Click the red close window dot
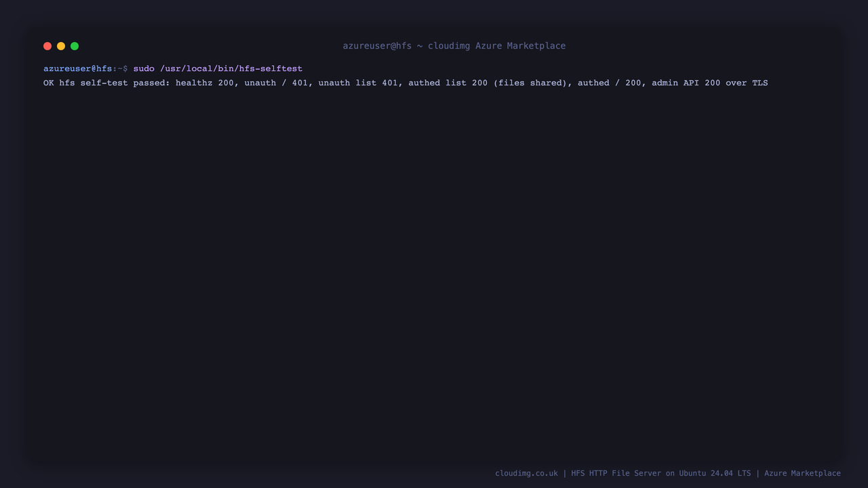 pos(47,46)
